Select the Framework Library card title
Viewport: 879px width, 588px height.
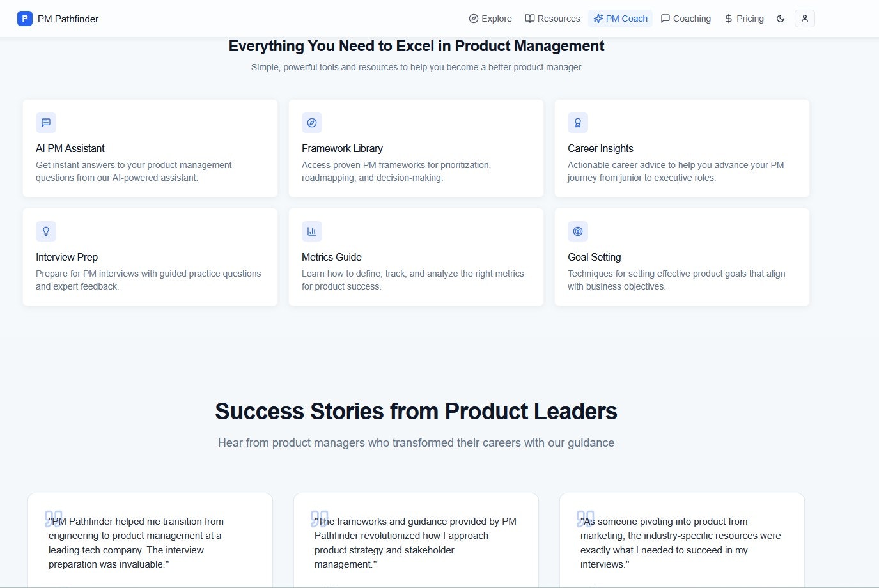coord(342,148)
